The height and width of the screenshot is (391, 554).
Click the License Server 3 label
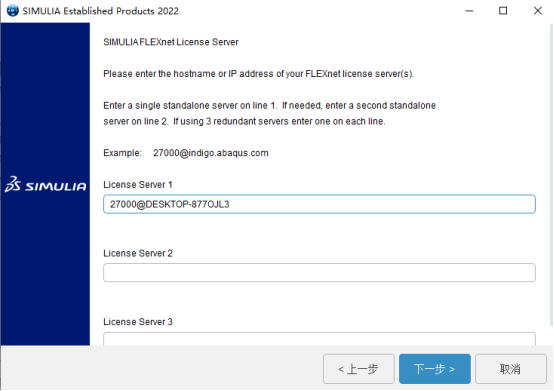tap(138, 322)
